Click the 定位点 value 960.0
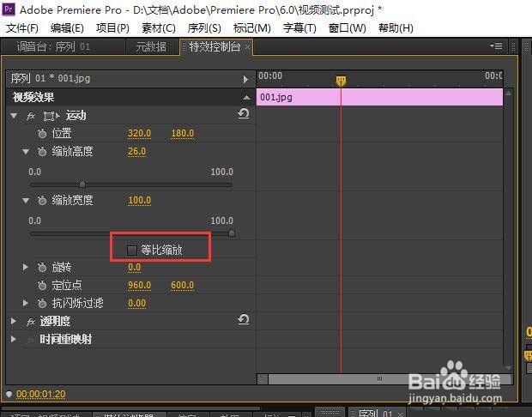Image resolution: width=532 pixels, height=417 pixels. 140,286
